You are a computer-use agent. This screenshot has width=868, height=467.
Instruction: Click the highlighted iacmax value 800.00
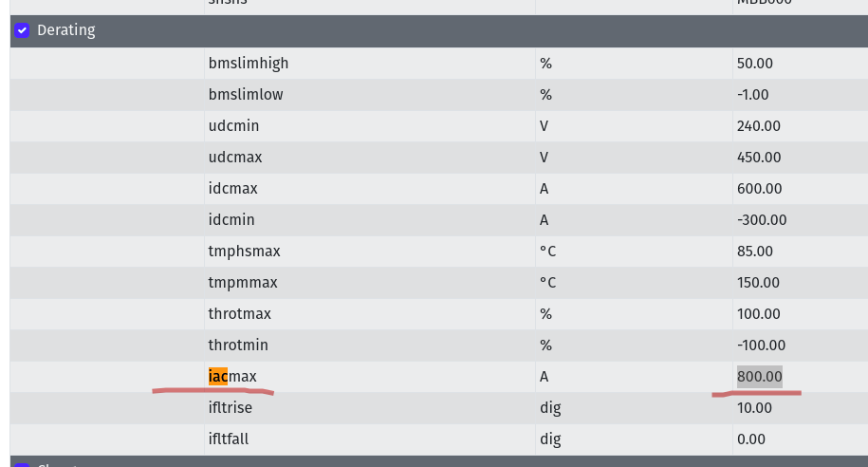759,377
